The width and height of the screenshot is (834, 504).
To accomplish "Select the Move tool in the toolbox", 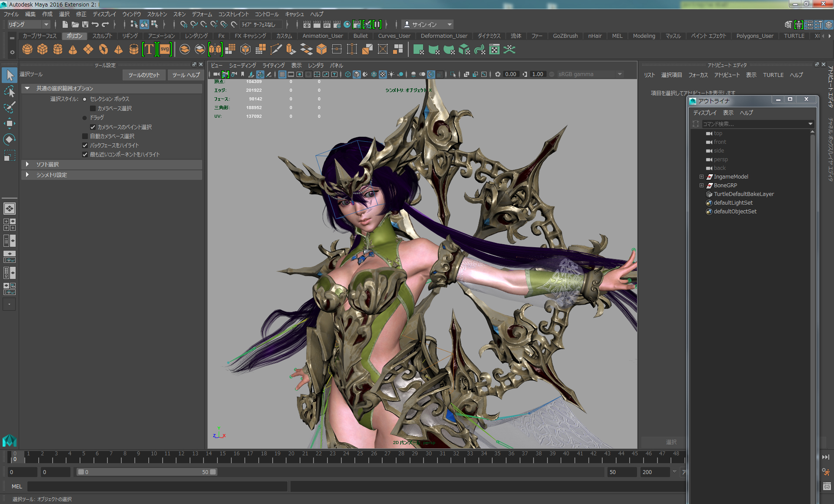I will 10,123.
